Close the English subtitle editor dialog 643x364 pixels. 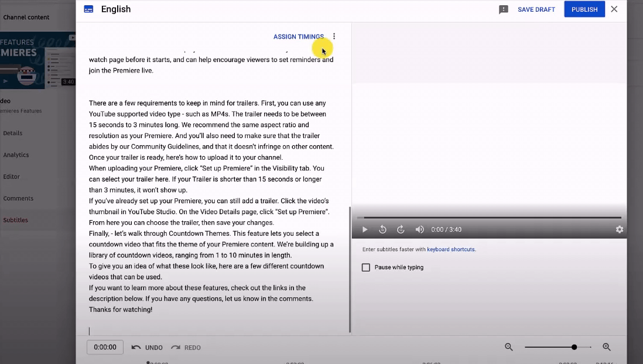(x=614, y=9)
